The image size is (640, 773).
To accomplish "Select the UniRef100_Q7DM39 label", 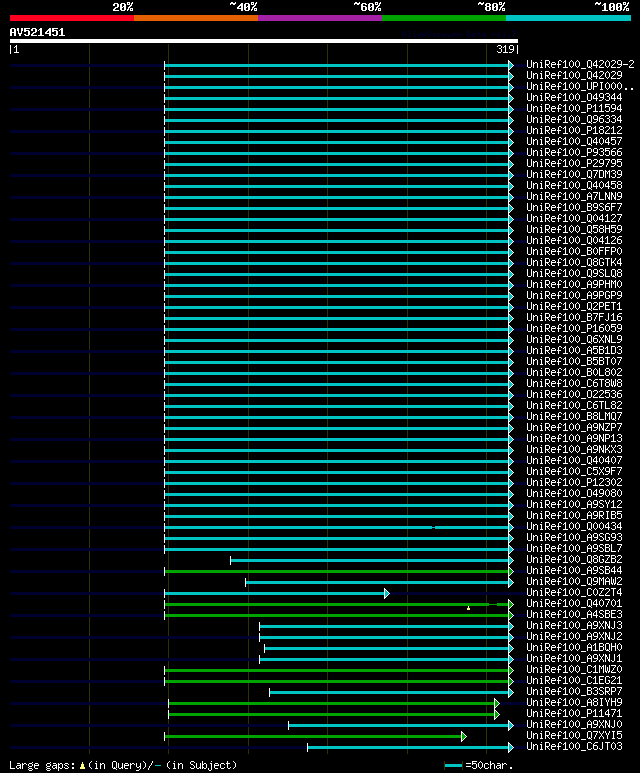I will (574, 175).
